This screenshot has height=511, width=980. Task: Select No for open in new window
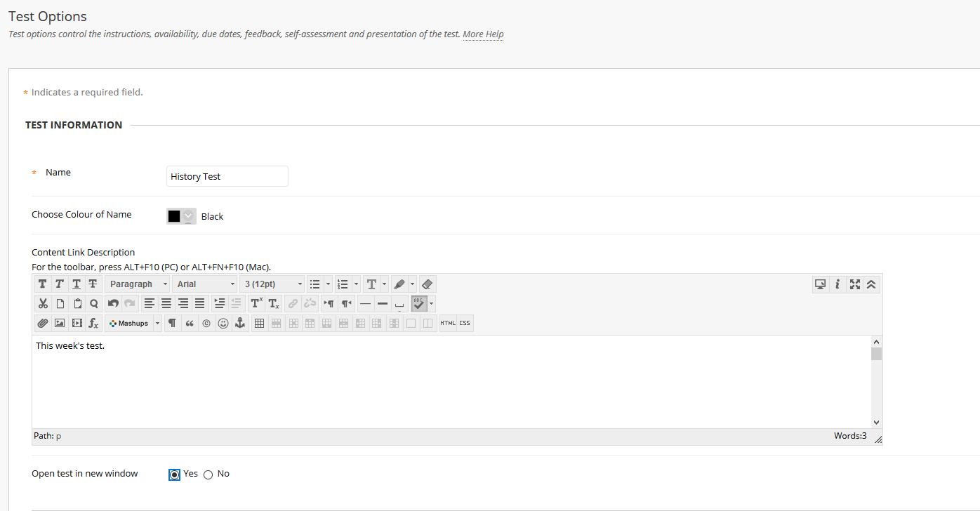(x=208, y=474)
